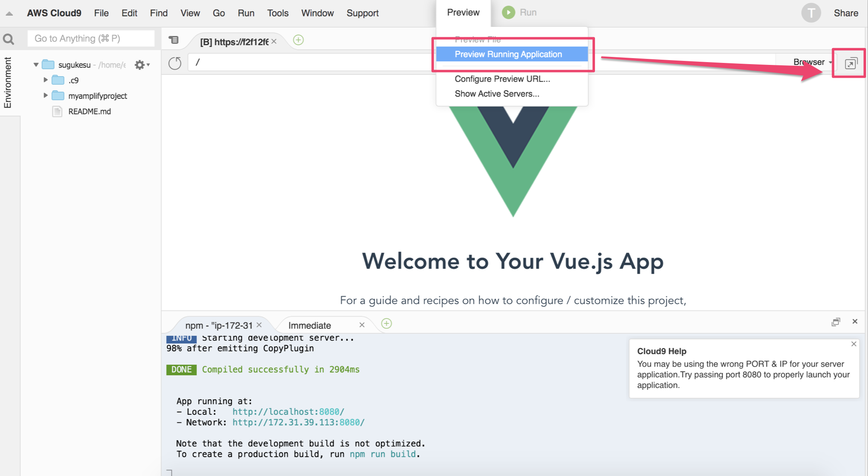The width and height of the screenshot is (868, 476).
Task: Click the myamplifyproject folder name
Action: pos(98,96)
